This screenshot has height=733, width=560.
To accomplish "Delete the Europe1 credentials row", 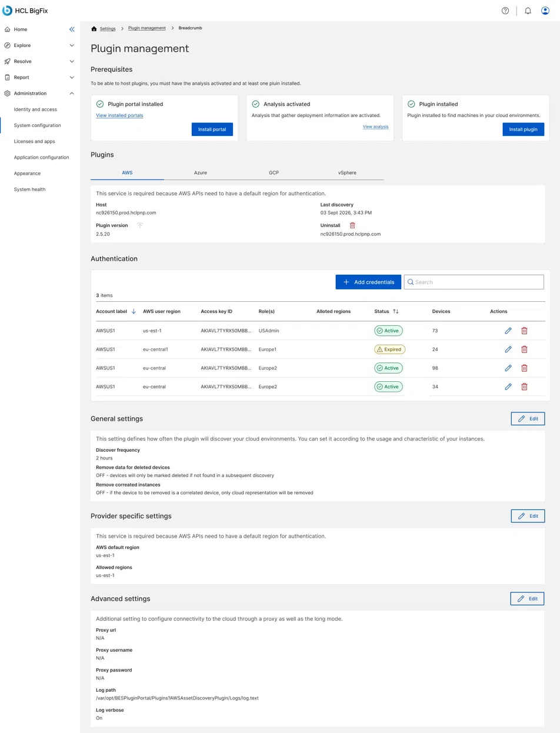I will pyautogui.click(x=524, y=349).
